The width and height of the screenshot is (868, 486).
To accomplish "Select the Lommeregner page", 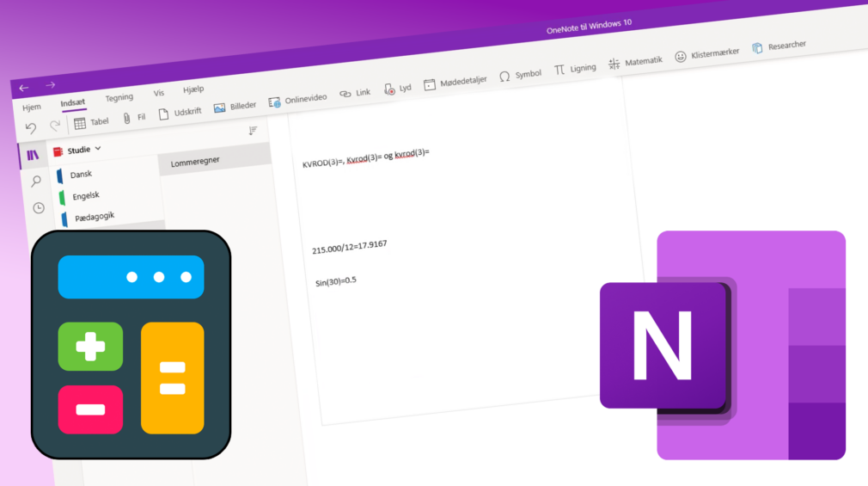I will click(215, 161).
